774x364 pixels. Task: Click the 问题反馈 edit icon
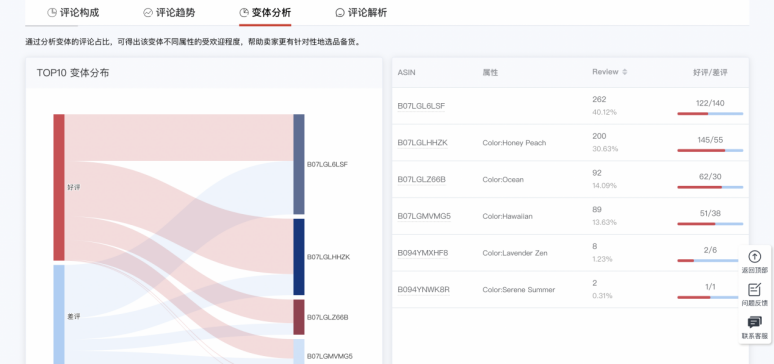click(x=754, y=289)
